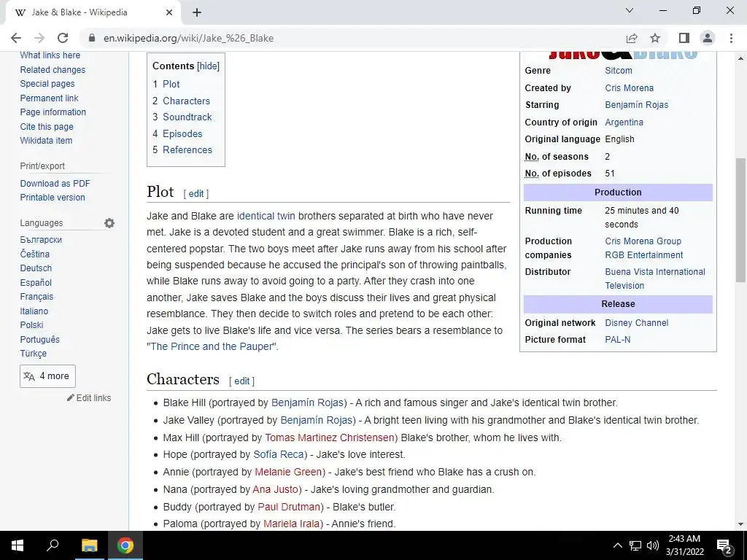The width and height of the screenshot is (747, 560).
Task: Click Download as PDF
Action: pyautogui.click(x=55, y=183)
